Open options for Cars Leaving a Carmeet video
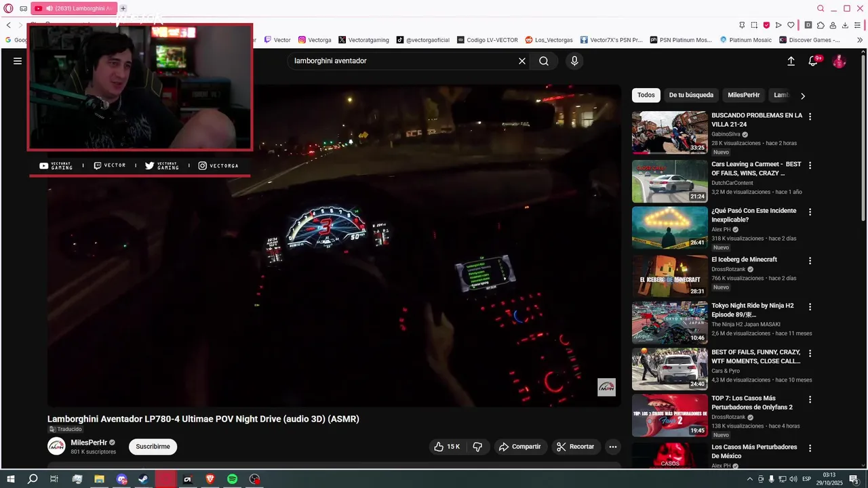This screenshot has height=488, width=868. pos(810,165)
